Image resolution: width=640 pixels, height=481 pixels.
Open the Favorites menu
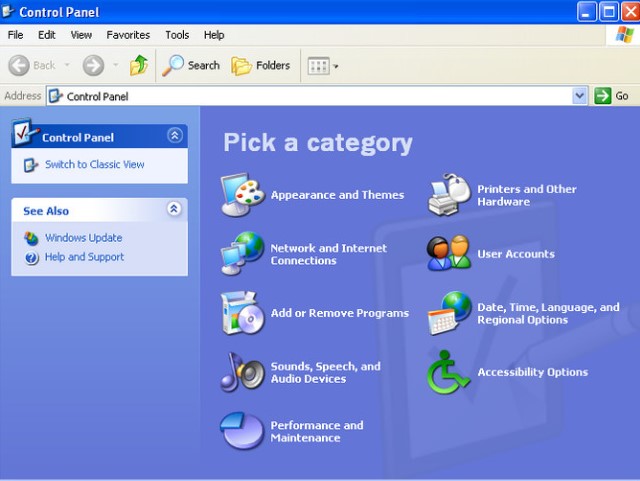(128, 35)
